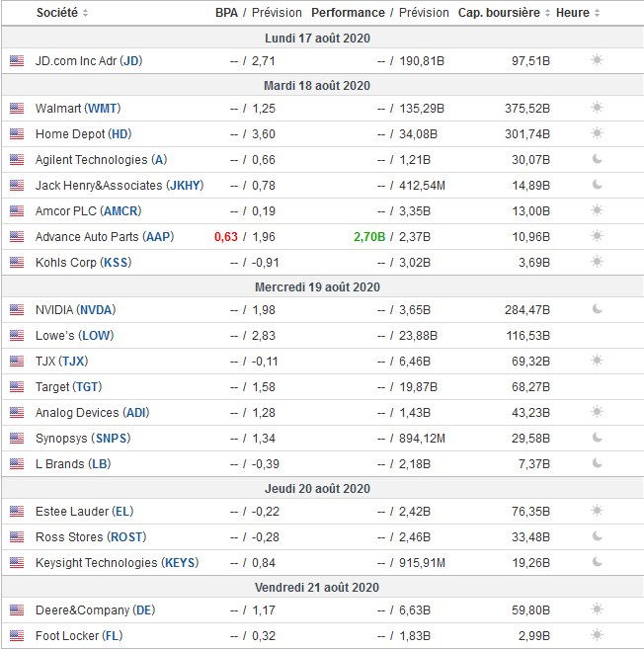Click the moon icon in Agilent Technologies row
This screenshot has width=644, height=649.
(597, 159)
